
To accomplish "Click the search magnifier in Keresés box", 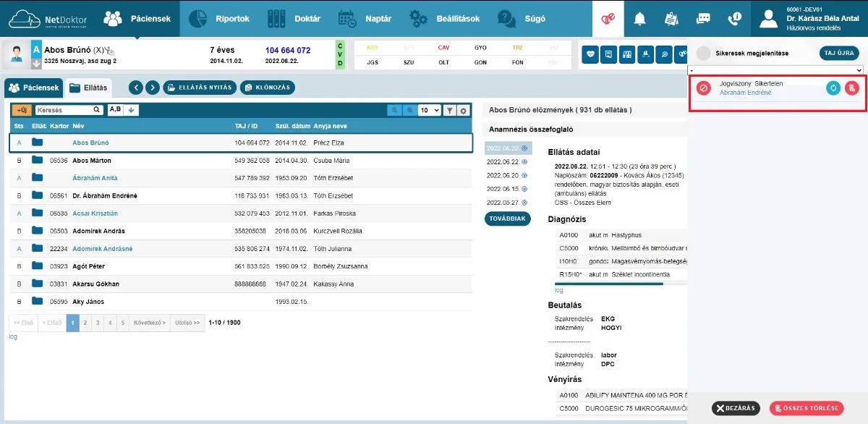I will coord(97,110).
